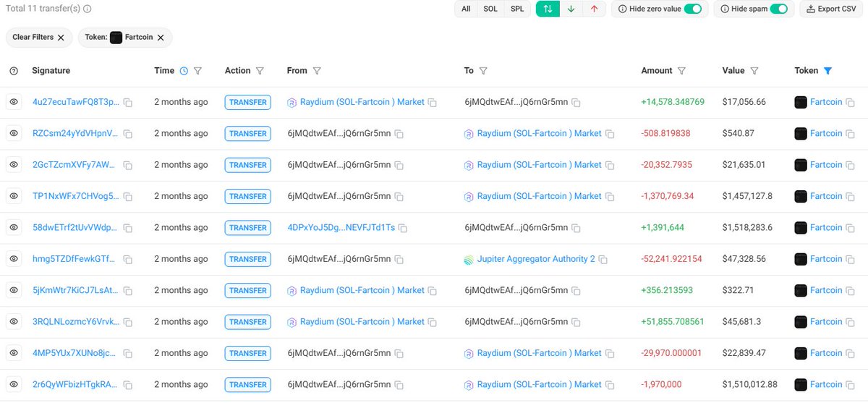This screenshot has height=403, width=868.
Task: Click value $17,056.66
Action: click(x=744, y=103)
